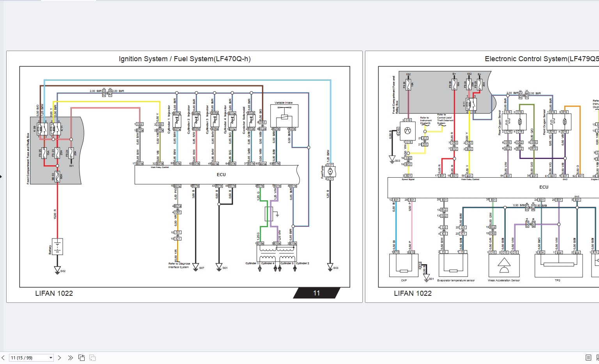Click the ECU block on page 11
Image resolution: width=599 pixels, height=364 pixels.
(217, 175)
